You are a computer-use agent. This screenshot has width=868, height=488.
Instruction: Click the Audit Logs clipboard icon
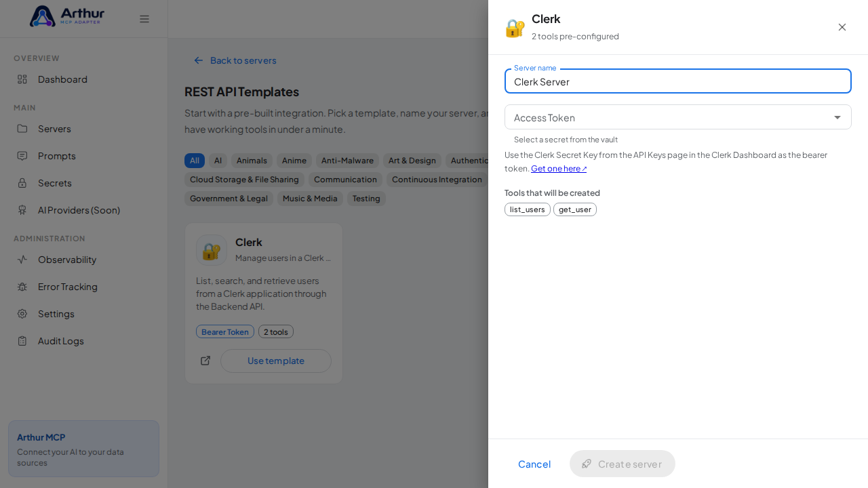coord(22,341)
